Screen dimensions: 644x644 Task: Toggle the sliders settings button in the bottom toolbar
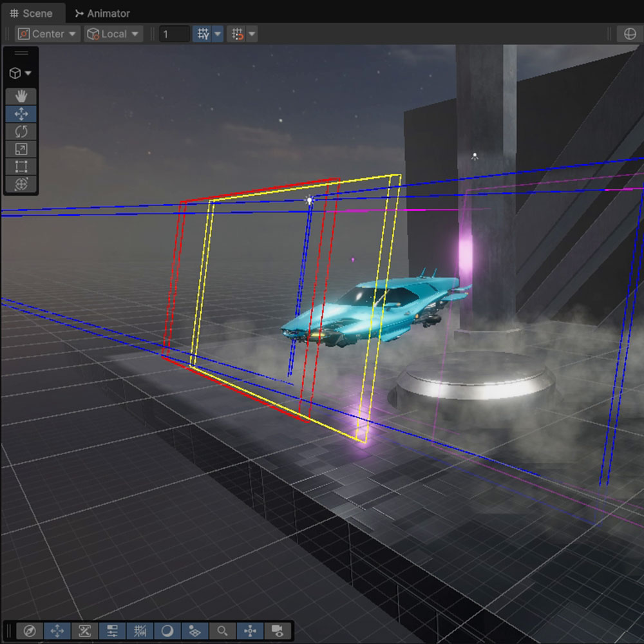[x=112, y=630]
